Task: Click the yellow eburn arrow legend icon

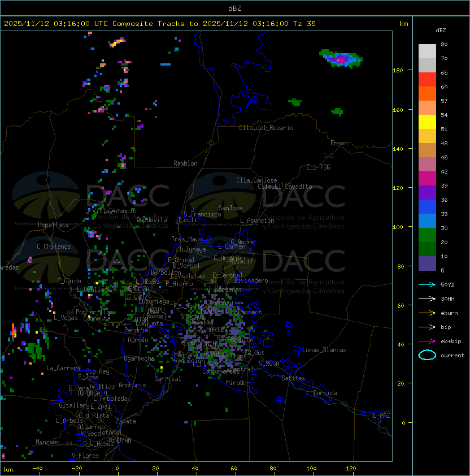Action: pyautogui.click(x=427, y=313)
